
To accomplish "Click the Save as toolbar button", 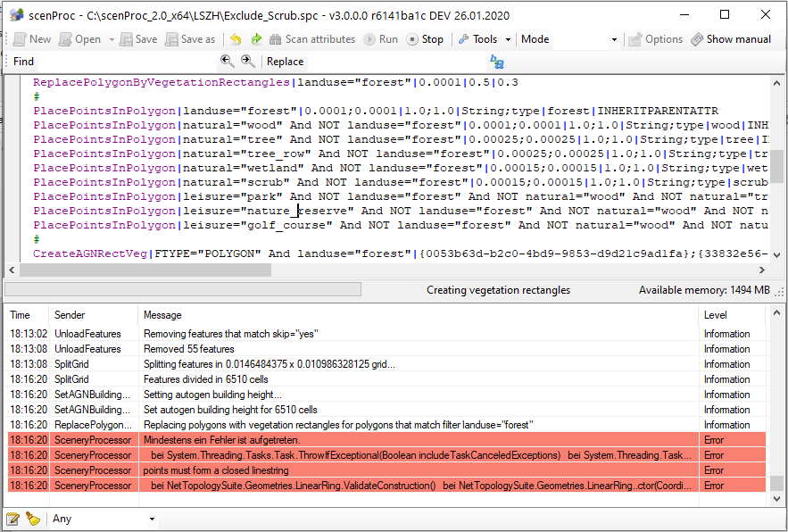I will tap(190, 39).
